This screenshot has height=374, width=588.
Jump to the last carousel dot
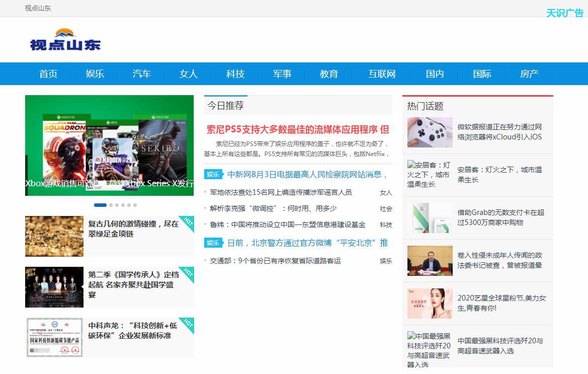click(135, 205)
